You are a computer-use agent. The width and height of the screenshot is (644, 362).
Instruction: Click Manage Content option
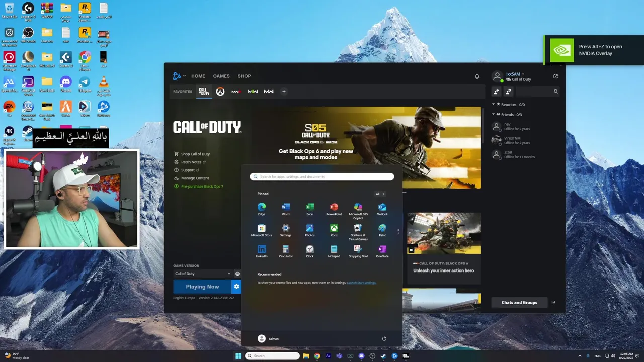click(x=191, y=178)
